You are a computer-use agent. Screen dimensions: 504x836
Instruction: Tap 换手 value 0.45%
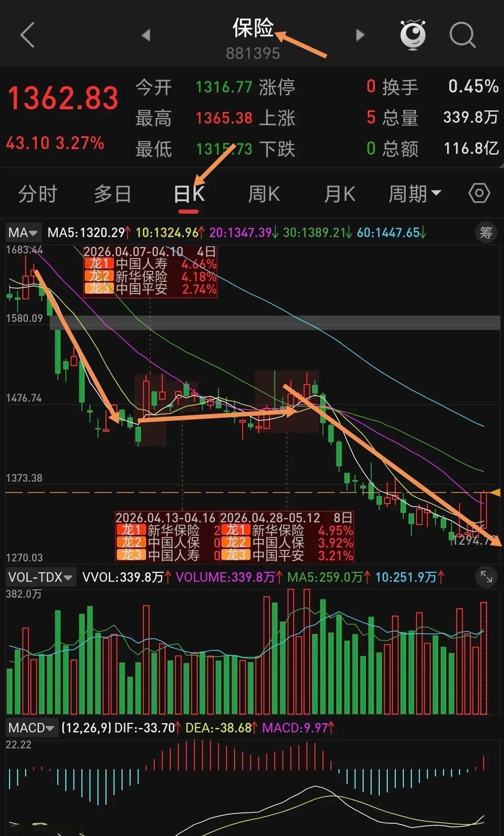474,86
